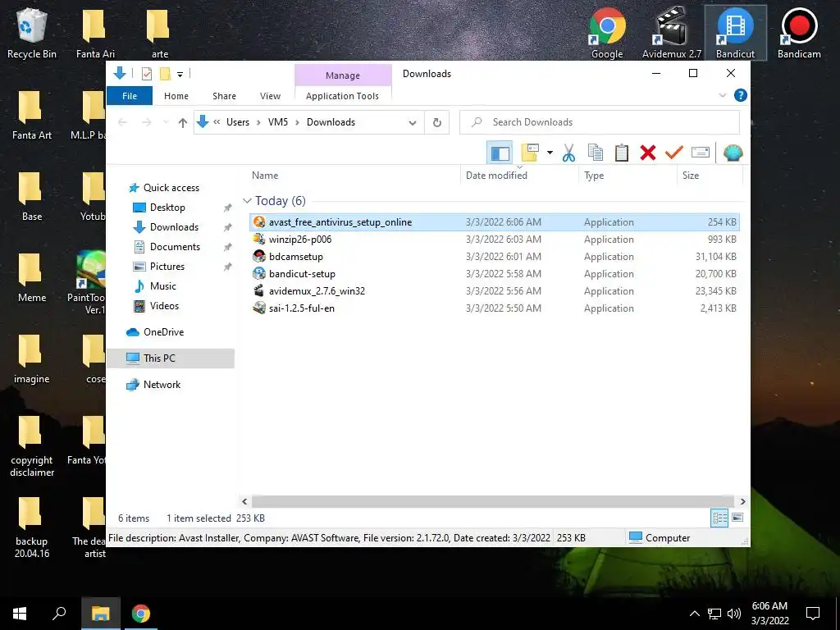Open the Customize Quick Access Toolbar dropdown

click(180, 75)
